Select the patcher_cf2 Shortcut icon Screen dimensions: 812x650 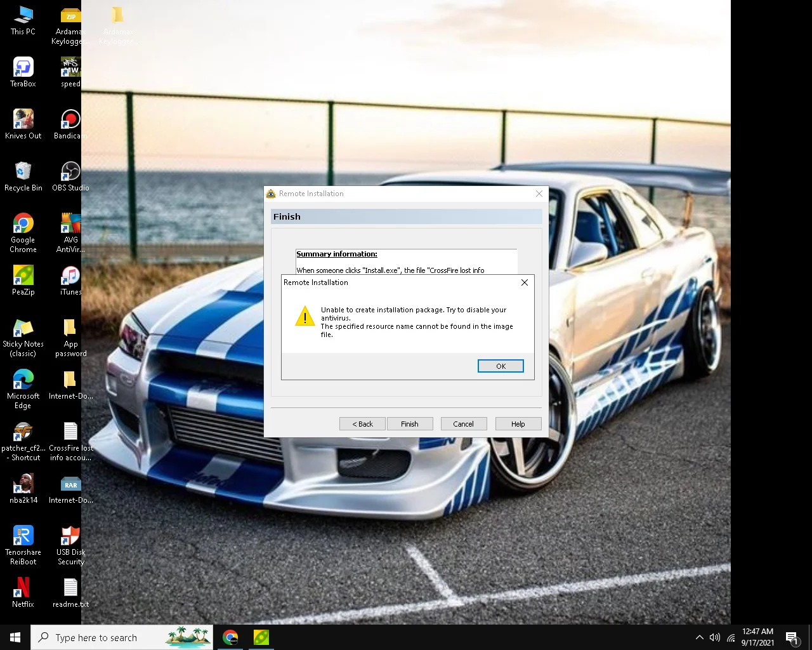point(23,441)
